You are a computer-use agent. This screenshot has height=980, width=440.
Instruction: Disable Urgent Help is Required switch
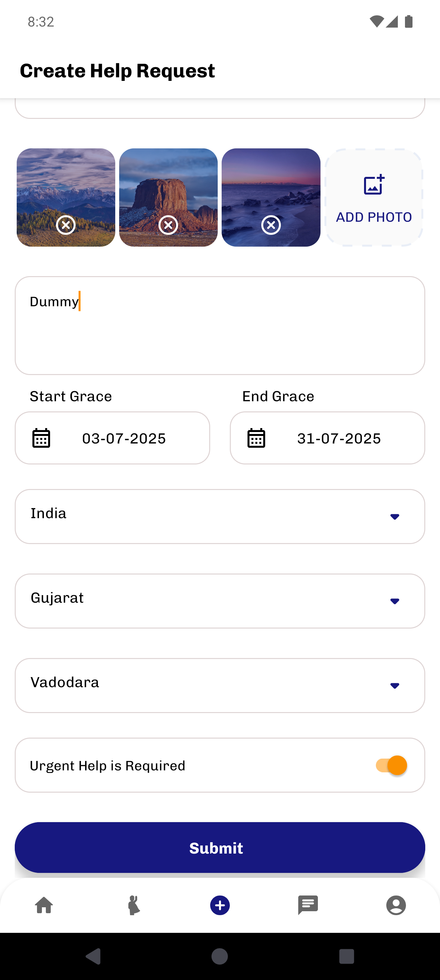391,765
